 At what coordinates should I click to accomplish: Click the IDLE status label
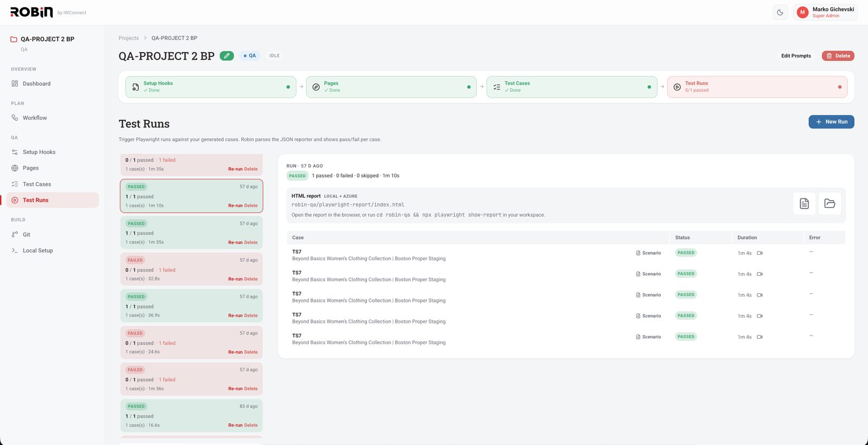[275, 56]
